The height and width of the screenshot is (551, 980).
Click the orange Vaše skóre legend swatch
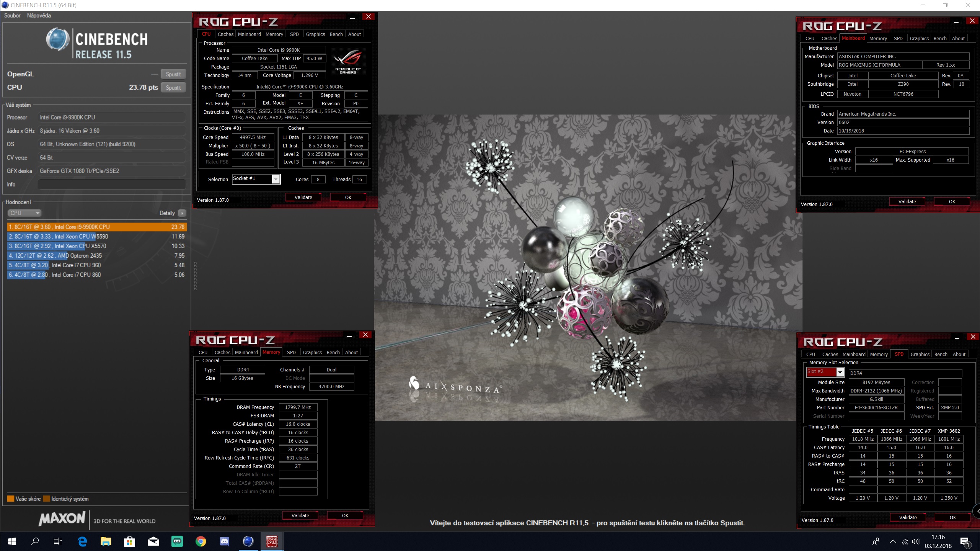(x=11, y=499)
